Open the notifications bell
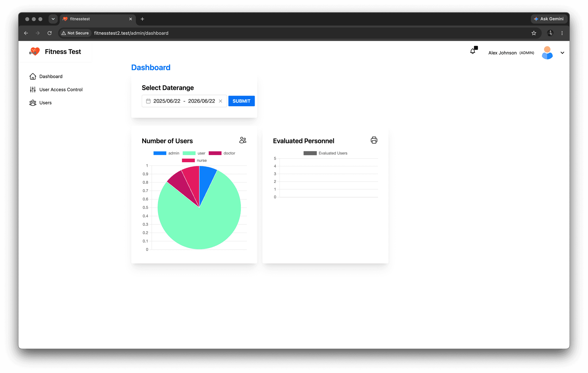The height and width of the screenshot is (373, 588). [473, 51]
